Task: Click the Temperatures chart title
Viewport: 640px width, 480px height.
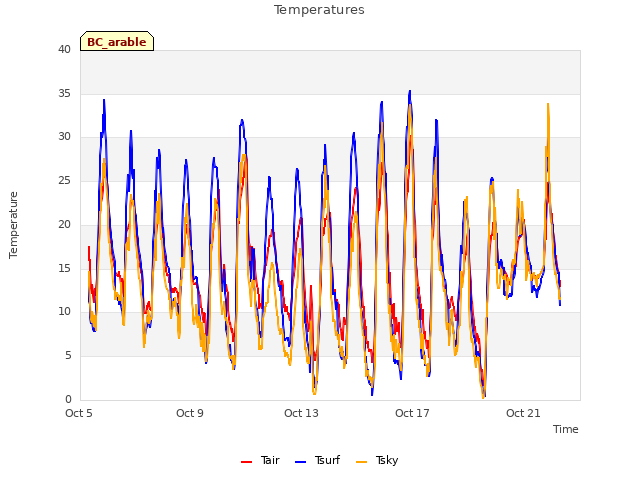Action: tap(319, 10)
